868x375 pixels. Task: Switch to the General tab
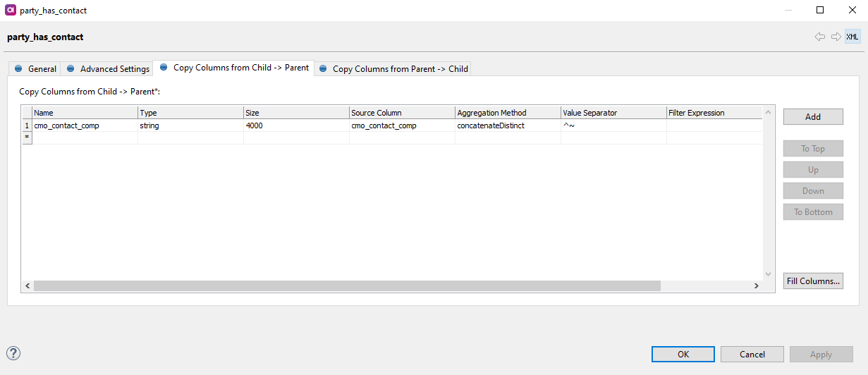(36, 69)
